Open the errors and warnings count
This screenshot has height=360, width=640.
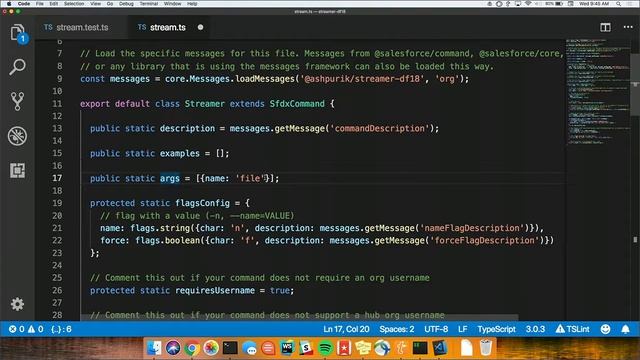pyautogui.click(x=26, y=329)
